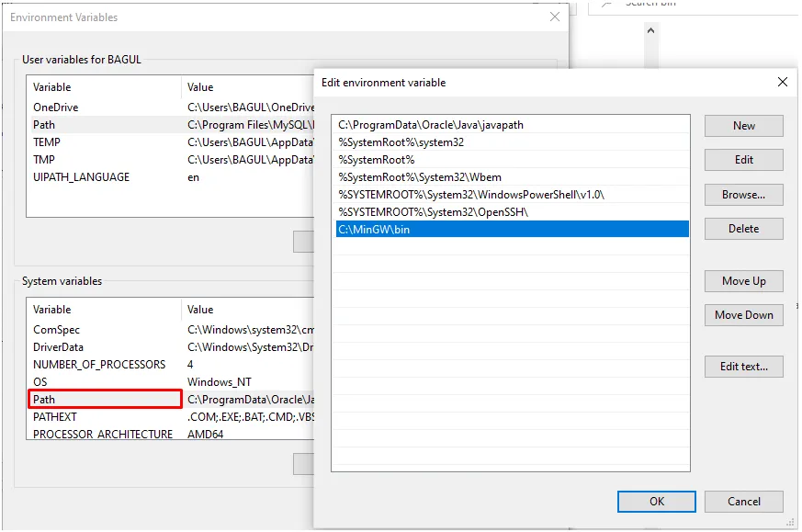Close the Environment Variables window

pyautogui.click(x=554, y=17)
